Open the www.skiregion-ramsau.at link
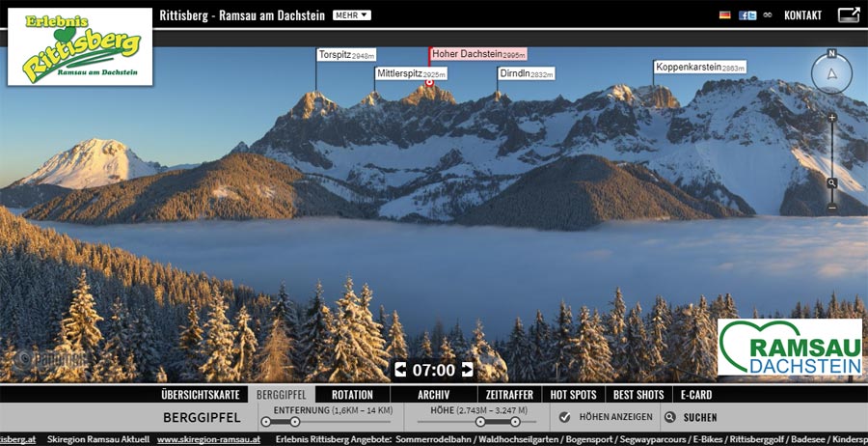Image resolution: width=868 pixels, height=446 pixels. (208, 439)
